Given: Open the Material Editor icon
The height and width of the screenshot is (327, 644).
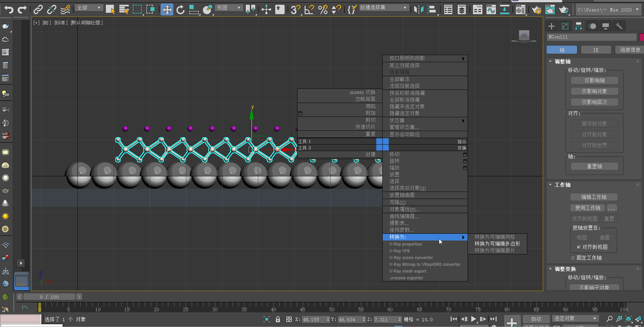Looking at the screenshot, I should tap(521, 9).
